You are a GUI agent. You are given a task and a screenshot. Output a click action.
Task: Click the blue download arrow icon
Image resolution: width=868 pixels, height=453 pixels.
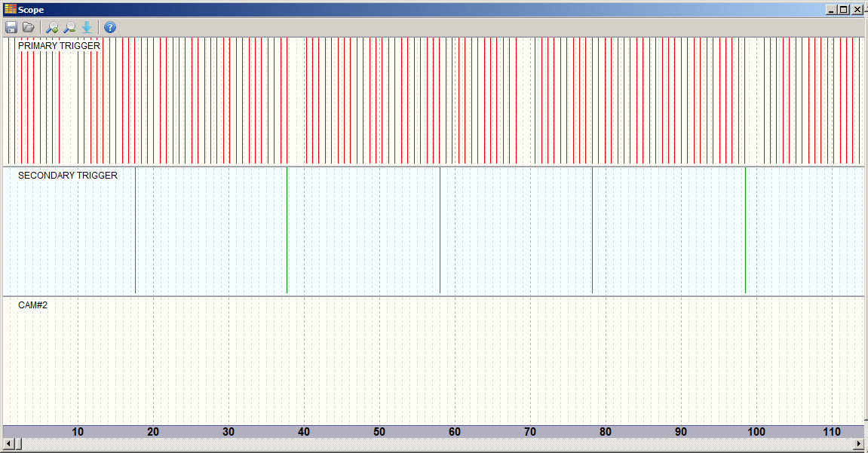(x=87, y=28)
